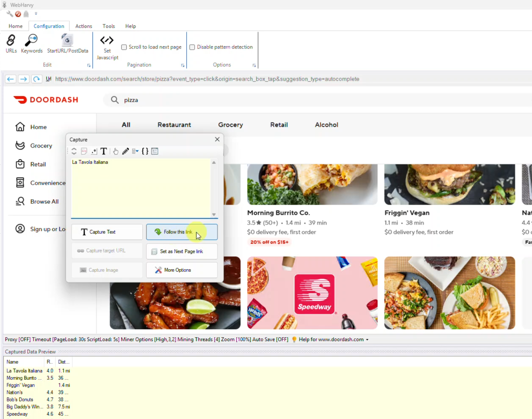Click Set as Next Page link
The height and width of the screenshot is (419, 532).
pyautogui.click(x=181, y=251)
